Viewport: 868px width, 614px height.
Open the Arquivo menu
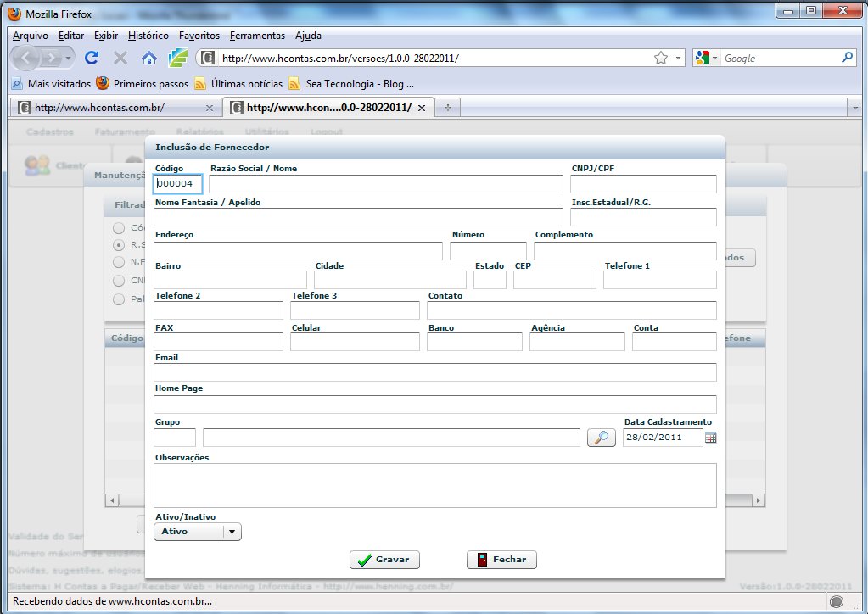click(x=31, y=36)
